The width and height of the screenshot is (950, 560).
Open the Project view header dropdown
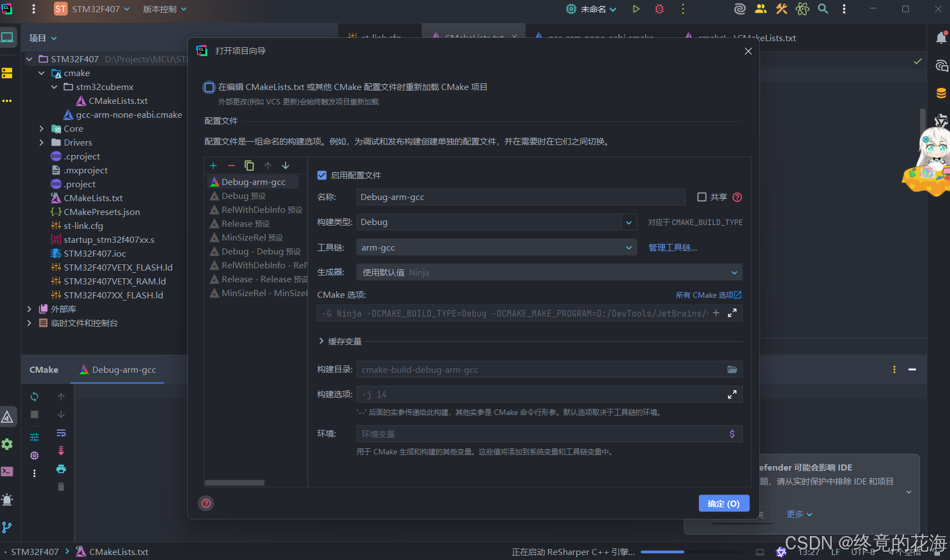[43, 38]
